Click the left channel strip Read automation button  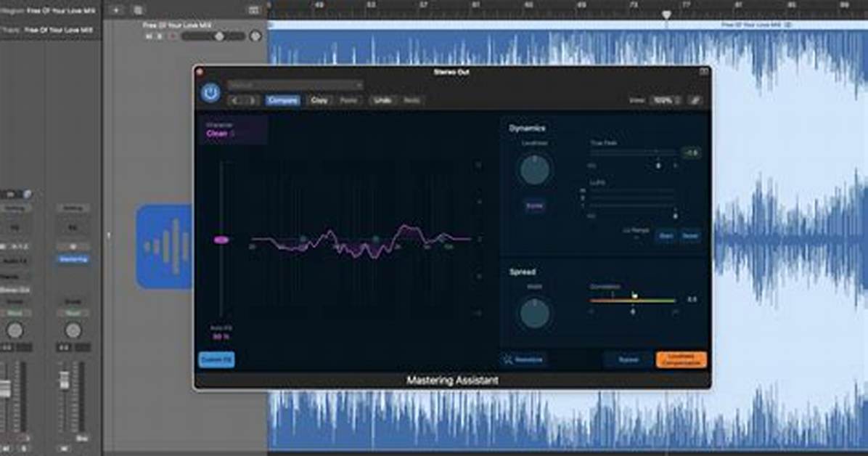tap(15, 313)
